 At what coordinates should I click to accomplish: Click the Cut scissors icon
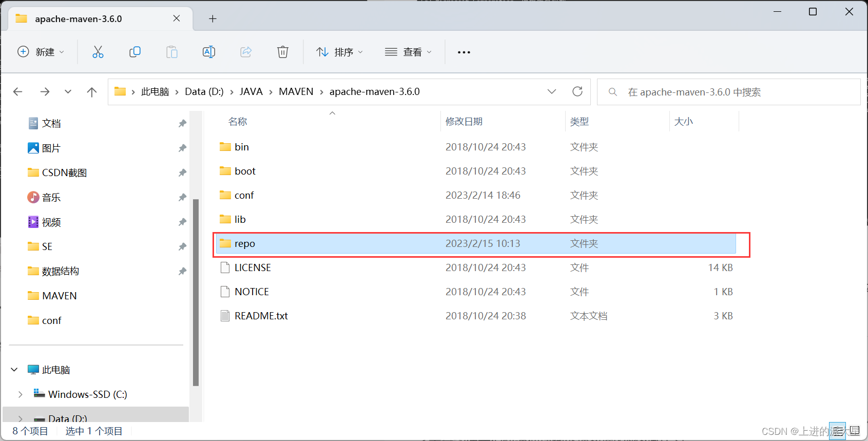[98, 52]
